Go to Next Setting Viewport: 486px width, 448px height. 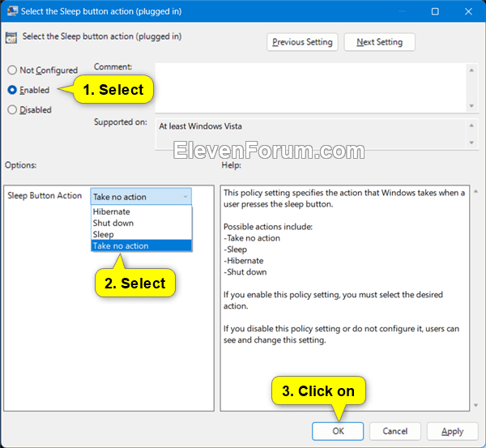tap(379, 42)
